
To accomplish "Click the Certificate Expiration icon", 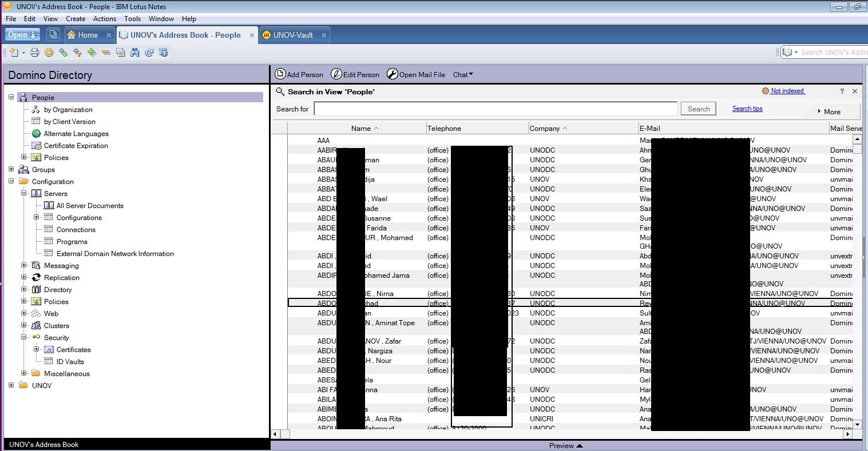I will (36, 145).
